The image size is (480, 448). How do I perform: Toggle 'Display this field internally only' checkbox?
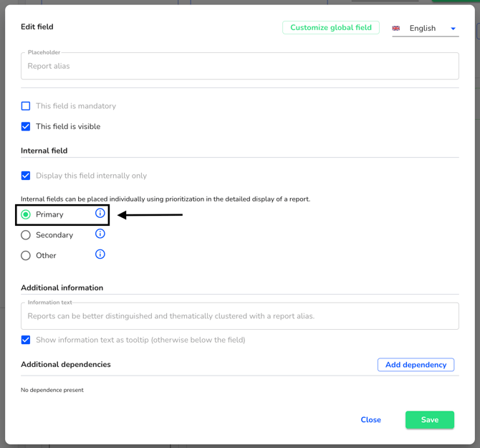pyautogui.click(x=26, y=176)
